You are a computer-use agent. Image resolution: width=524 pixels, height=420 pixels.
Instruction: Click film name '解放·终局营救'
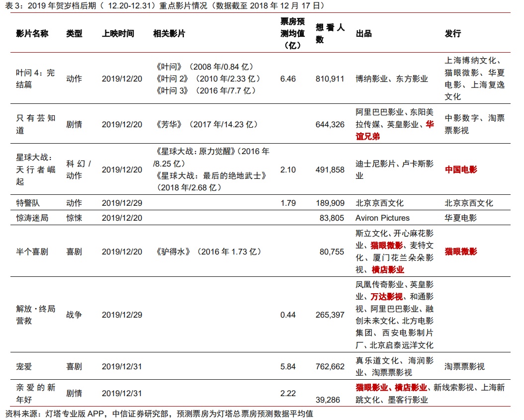coord(35,315)
